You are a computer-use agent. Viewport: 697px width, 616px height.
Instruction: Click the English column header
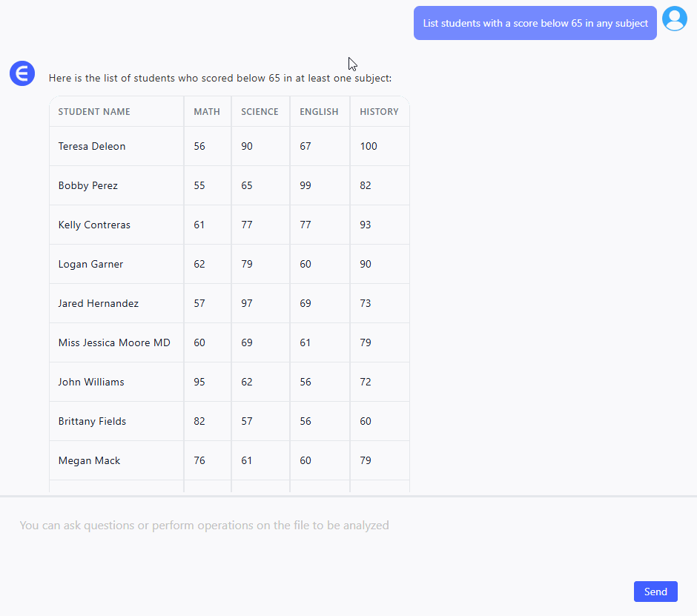pyautogui.click(x=319, y=112)
